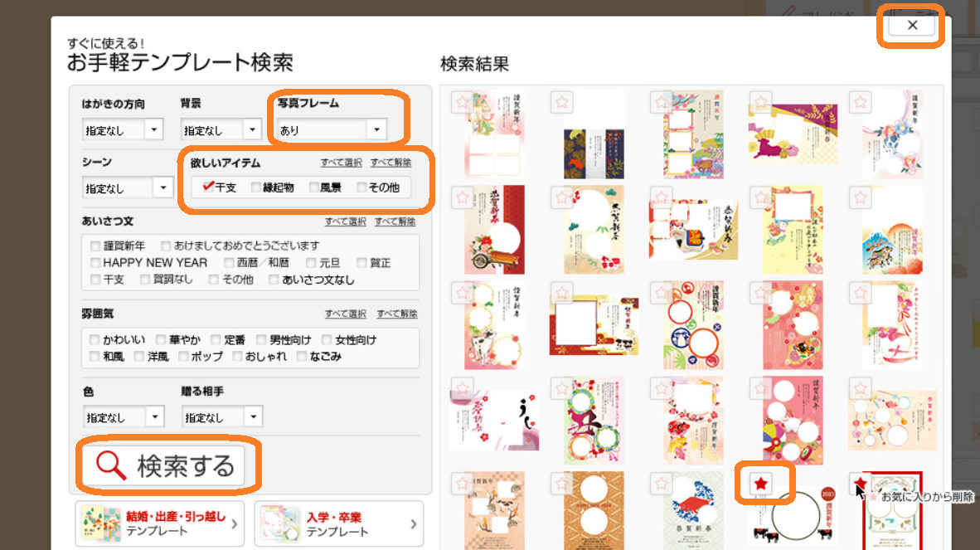Select the green pine template with round frames
Viewport: 980px width, 550px height.
click(594, 230)
